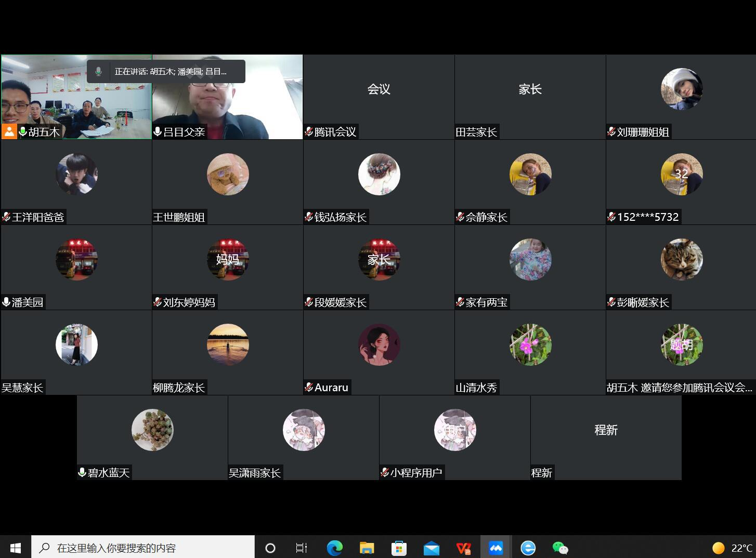Click the active microphone icon for 潘美园
This screenshot has width=756, height=558.
pyautogui.click(x=6, y=302)
